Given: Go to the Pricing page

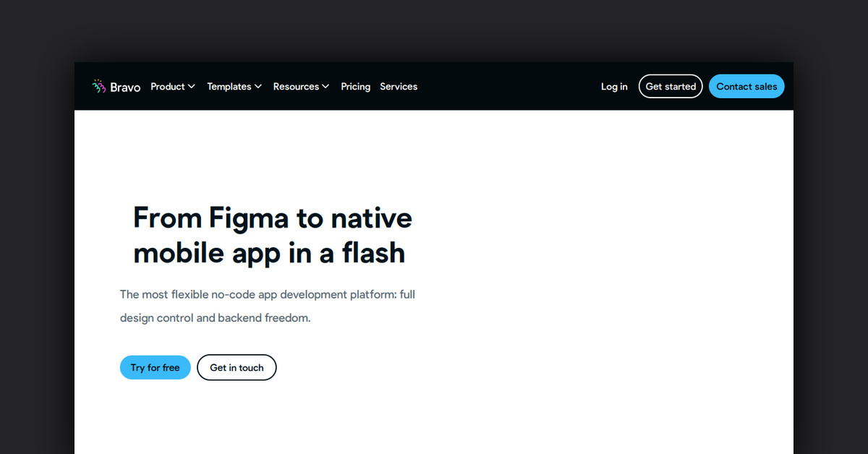Looking at the screenshot, I should [355, 87].
